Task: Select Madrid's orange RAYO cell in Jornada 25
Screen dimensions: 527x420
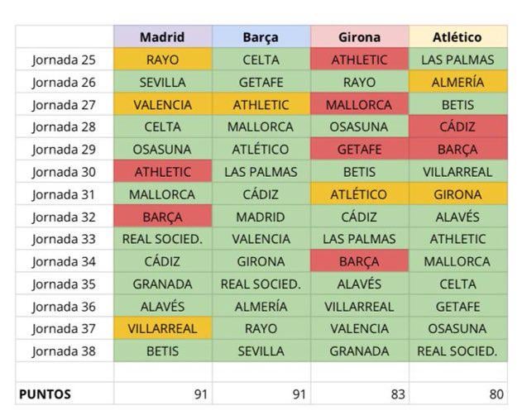Action: coord(162,60)
